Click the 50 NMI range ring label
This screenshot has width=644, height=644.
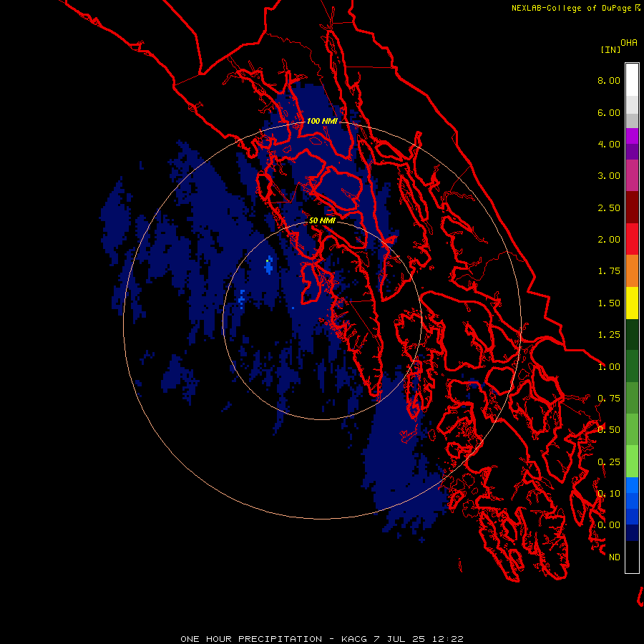pos(322,220)
